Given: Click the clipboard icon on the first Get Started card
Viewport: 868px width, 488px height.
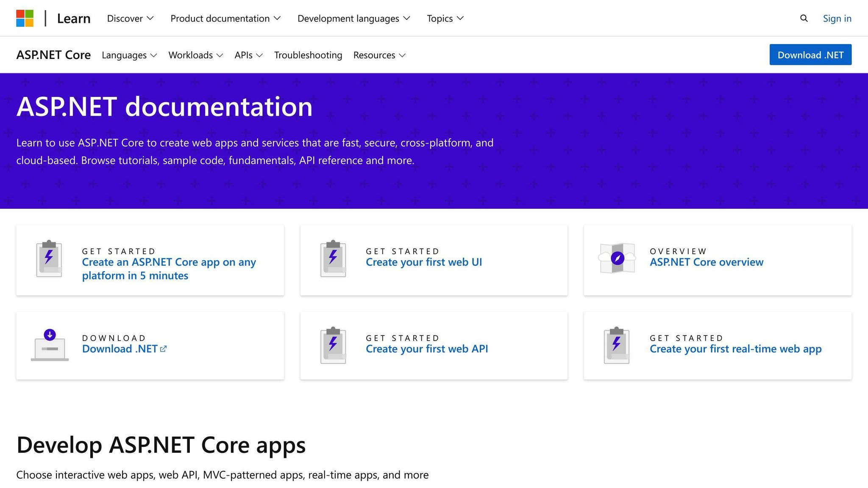Looking at the screenshot, I should [x=48, y=259].
